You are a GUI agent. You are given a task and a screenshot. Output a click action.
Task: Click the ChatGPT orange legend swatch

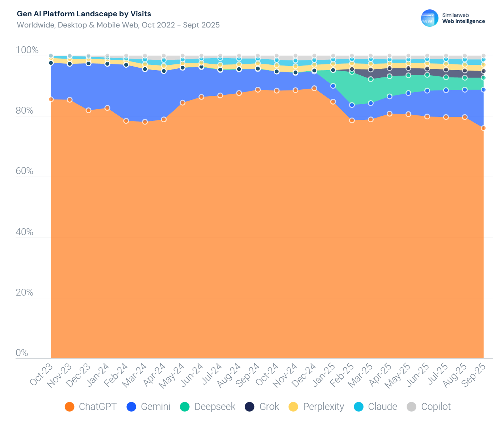tap(70, 407)
